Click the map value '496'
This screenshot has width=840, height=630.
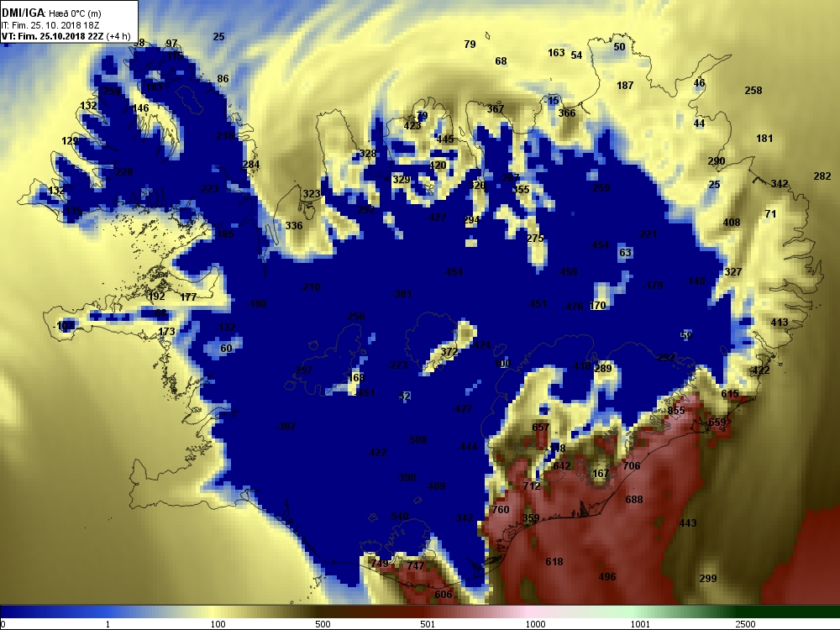click(x=607, y=576)
